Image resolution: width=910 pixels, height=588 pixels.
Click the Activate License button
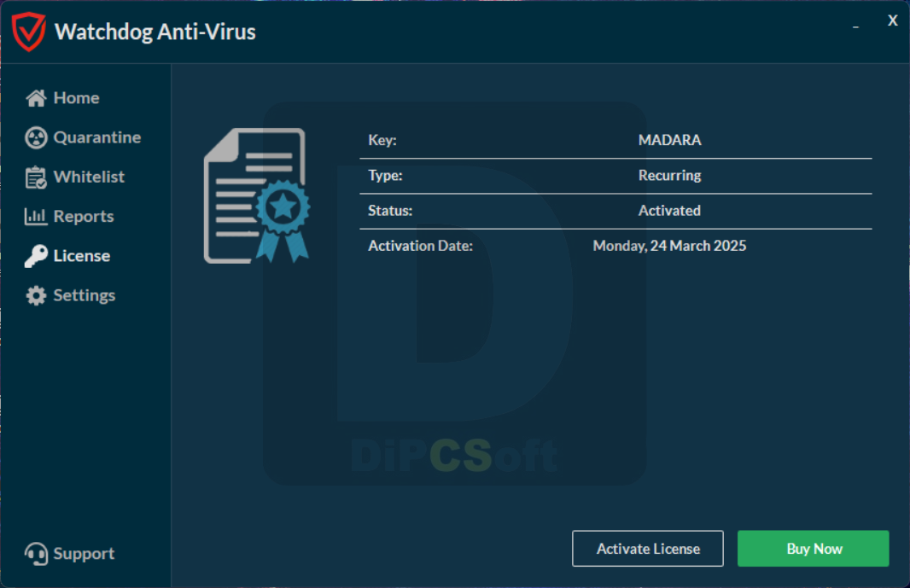coord(648,549)
